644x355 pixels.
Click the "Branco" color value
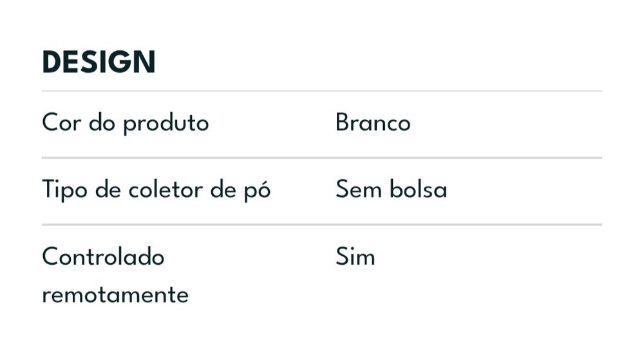tap(373, 122)
